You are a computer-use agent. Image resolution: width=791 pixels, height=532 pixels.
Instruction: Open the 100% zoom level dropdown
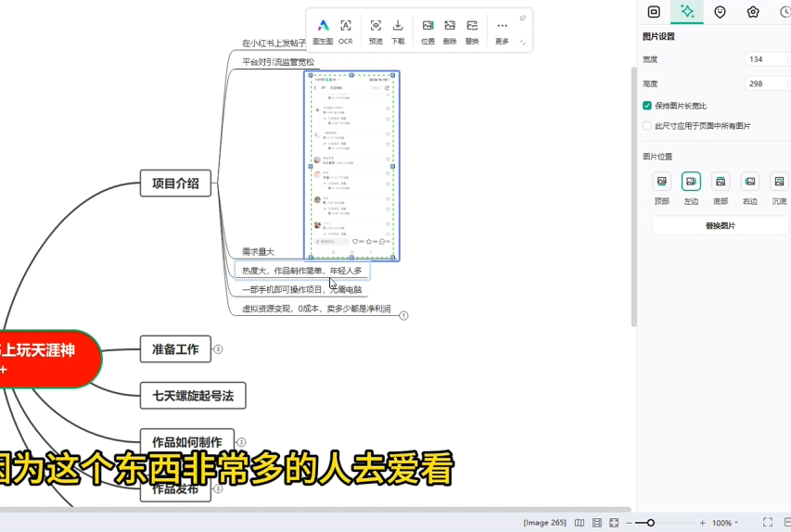(724, 523)
